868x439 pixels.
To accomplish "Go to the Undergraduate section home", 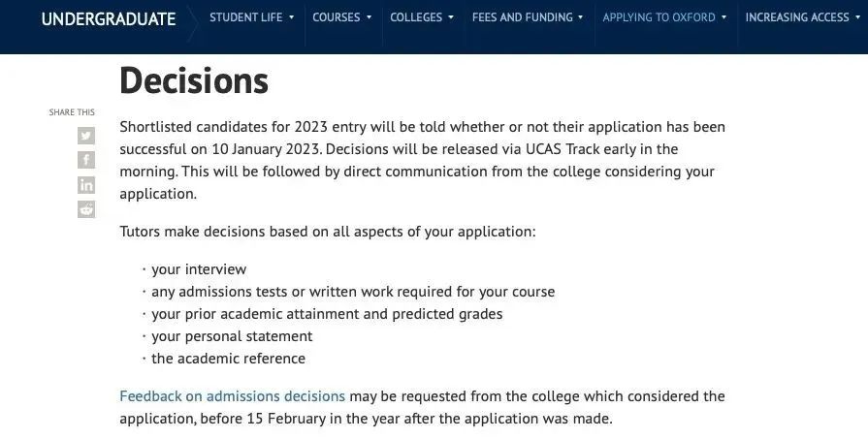I will point(109,18).
